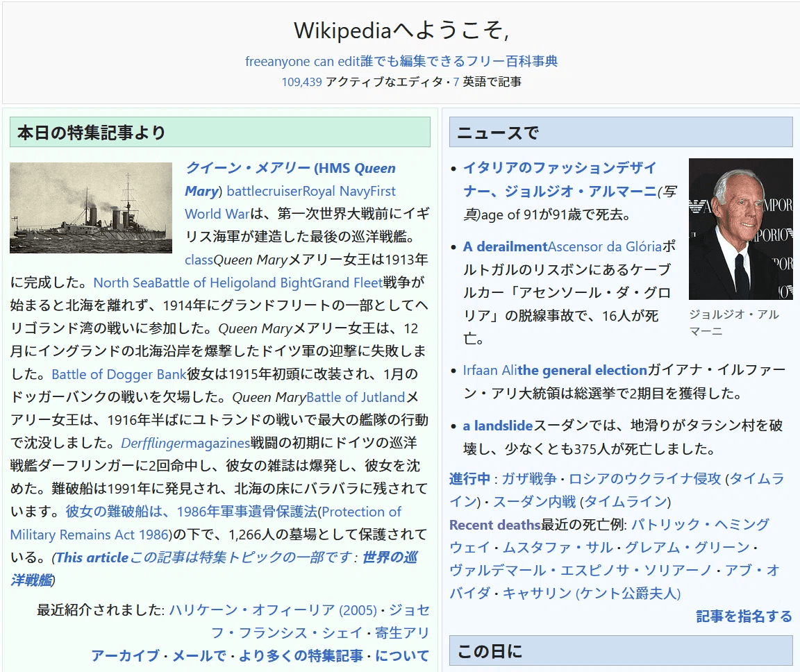Click the Battle of Dogger Bank link
Screen dimensions: 800x672
tap(119, 375)
